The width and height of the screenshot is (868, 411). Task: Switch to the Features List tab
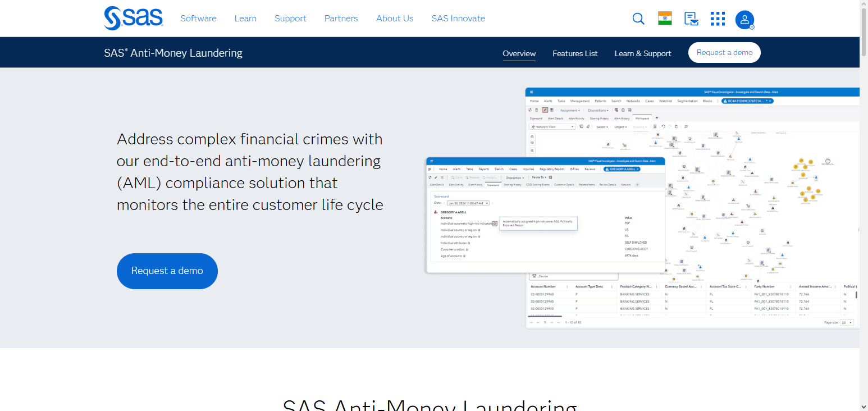point(575,53)
